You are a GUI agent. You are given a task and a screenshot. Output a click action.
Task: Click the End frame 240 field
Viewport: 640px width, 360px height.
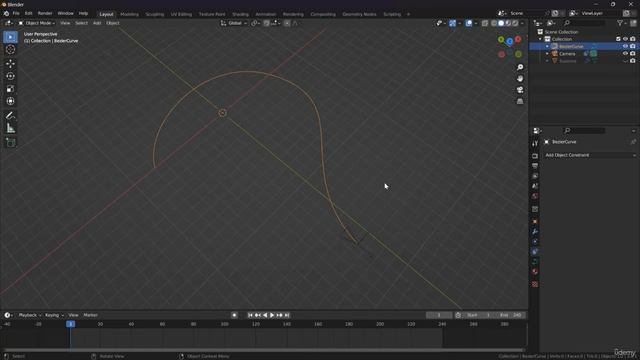pyautogui.click(x=510, y=315)
